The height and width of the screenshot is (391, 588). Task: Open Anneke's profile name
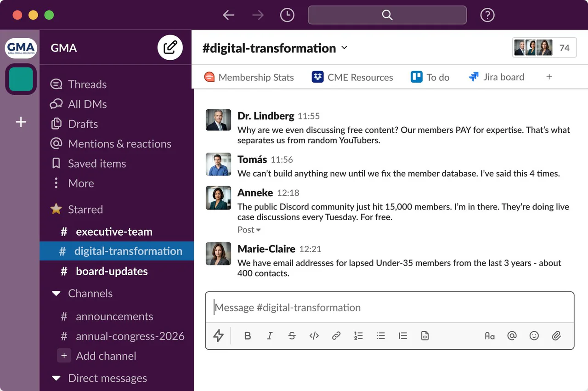tap(255, 193)
